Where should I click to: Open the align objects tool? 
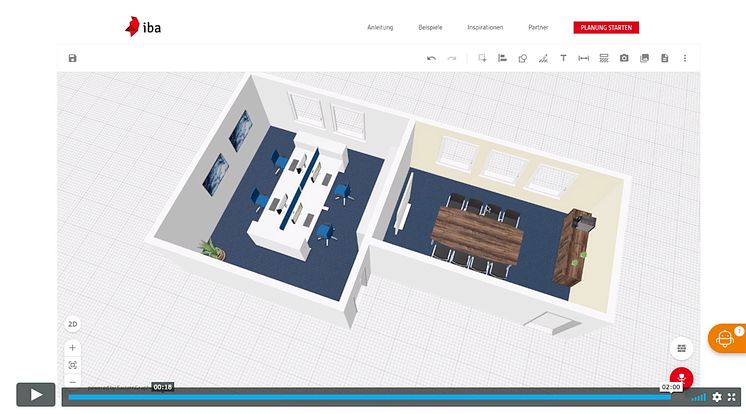pos(502,58)
